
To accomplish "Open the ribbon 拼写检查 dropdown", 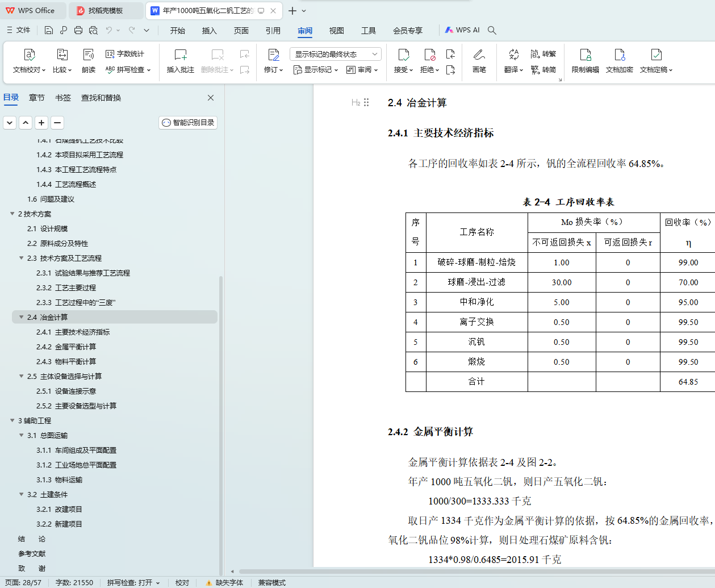I will (x=128, y=70).
